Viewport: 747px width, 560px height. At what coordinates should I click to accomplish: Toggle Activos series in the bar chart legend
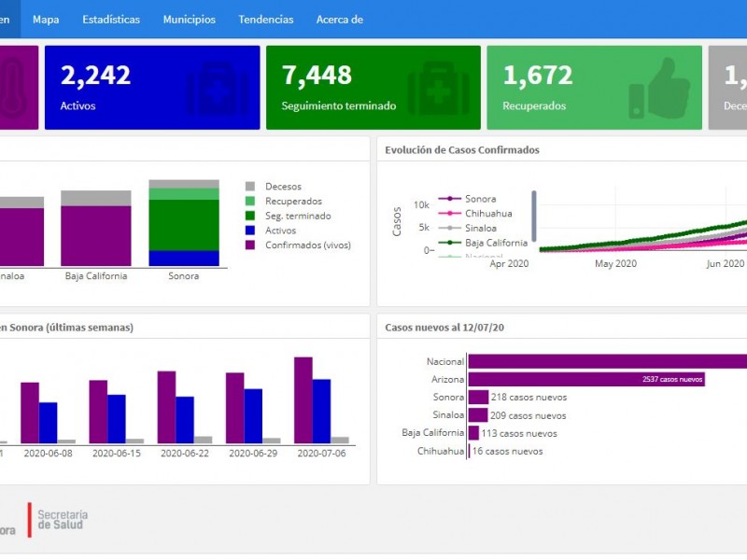pos(271,231)
